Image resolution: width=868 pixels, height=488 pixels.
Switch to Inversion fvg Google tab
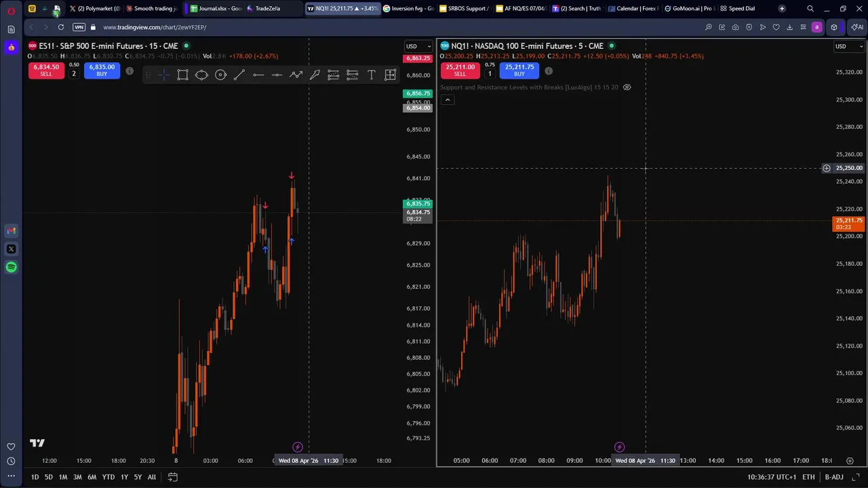tap(408, 9)
